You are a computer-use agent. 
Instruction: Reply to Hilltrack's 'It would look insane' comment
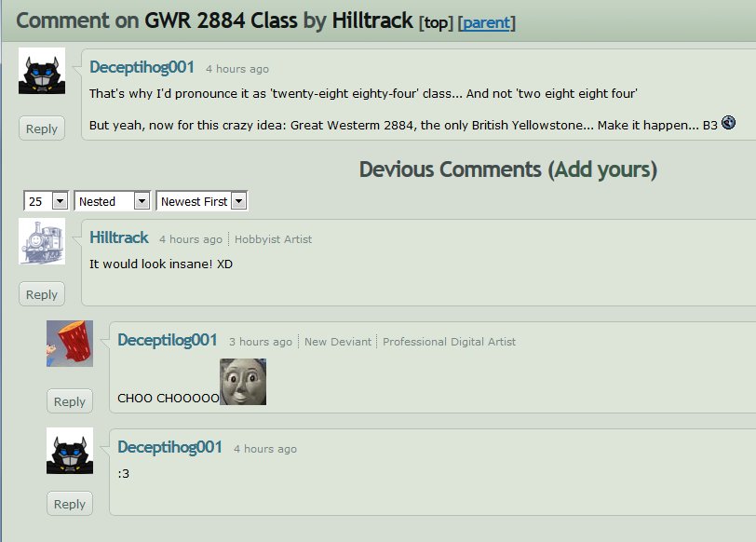42,294
